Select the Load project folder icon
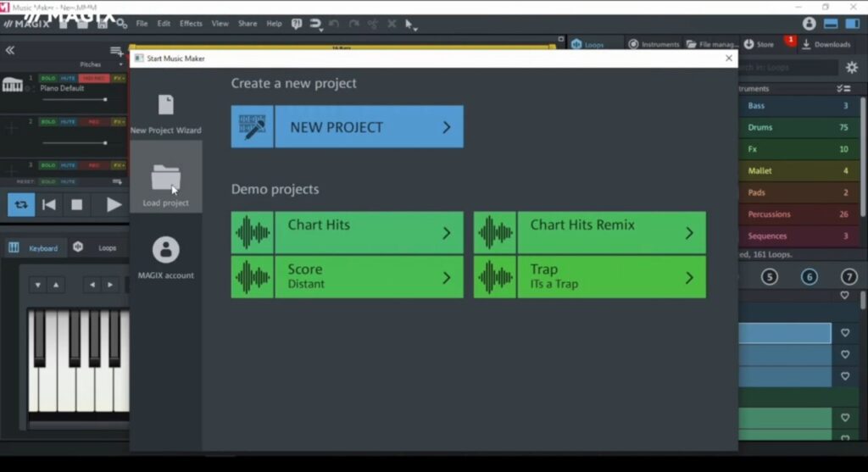The height and width of the screenshot is (472, 868). pyautogui.click(x=165, y=178)
